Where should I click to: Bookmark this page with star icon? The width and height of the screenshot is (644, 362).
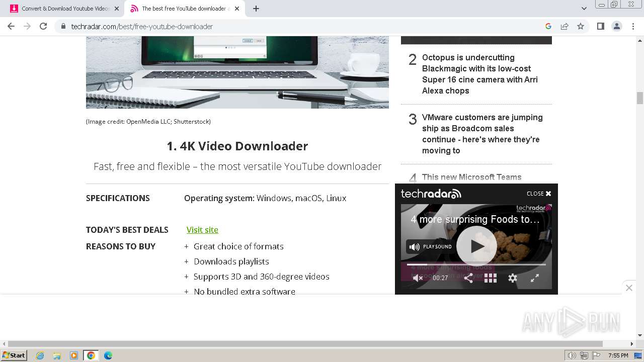coord(581,26)
